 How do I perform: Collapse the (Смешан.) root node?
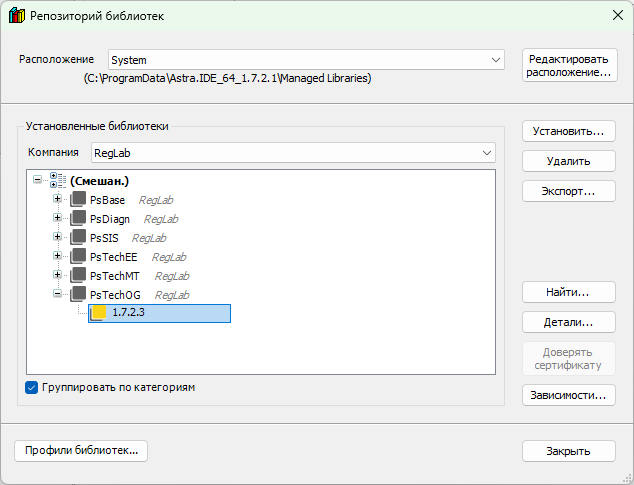pyautogui.click(x=38, y=181)
